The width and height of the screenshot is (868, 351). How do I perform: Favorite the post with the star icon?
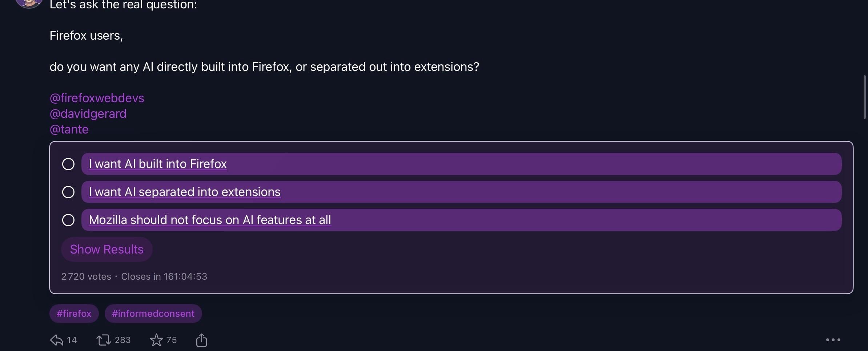(x=156, y=340)
